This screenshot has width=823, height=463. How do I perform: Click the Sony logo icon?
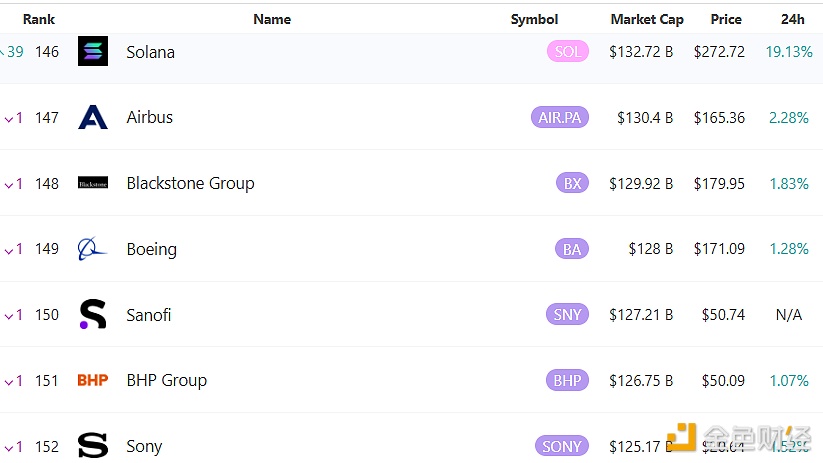[93, 446]
